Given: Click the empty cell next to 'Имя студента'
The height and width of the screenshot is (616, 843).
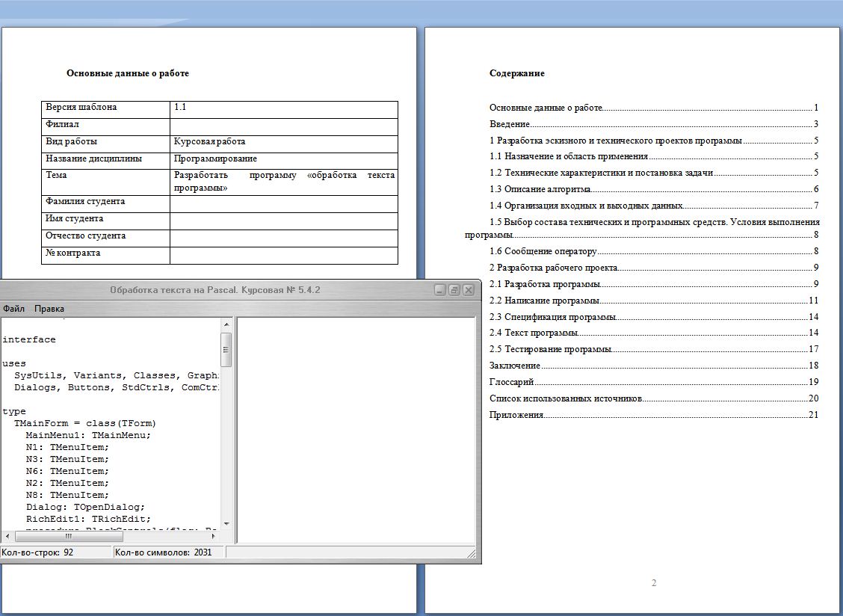Looking at the screenshot, I should (x=284, y=221).
